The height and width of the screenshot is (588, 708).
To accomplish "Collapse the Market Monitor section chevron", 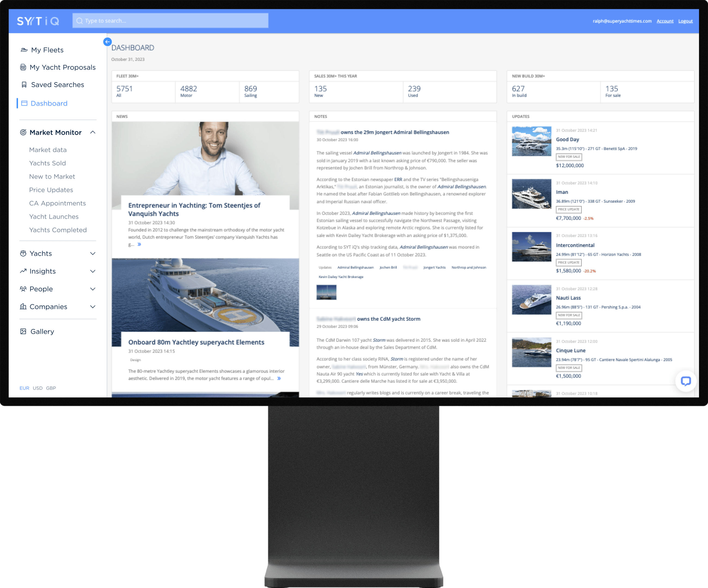I will [x=93, y=133].
